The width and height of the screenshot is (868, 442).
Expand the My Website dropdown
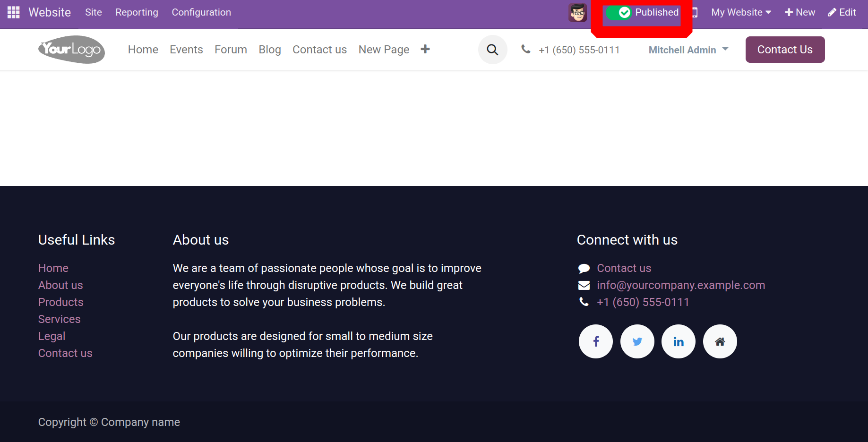click(x=741, y=12)
